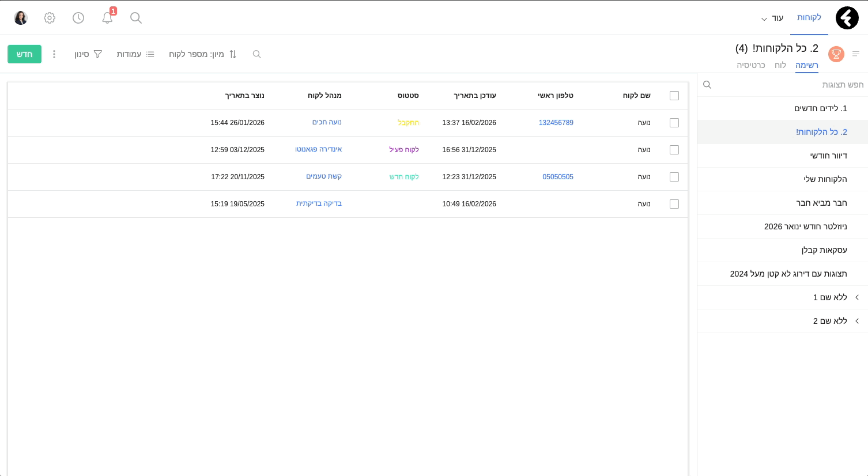Click search icon in views search box
This screenshot has height=476, width=868.
(x=707, y=85)
